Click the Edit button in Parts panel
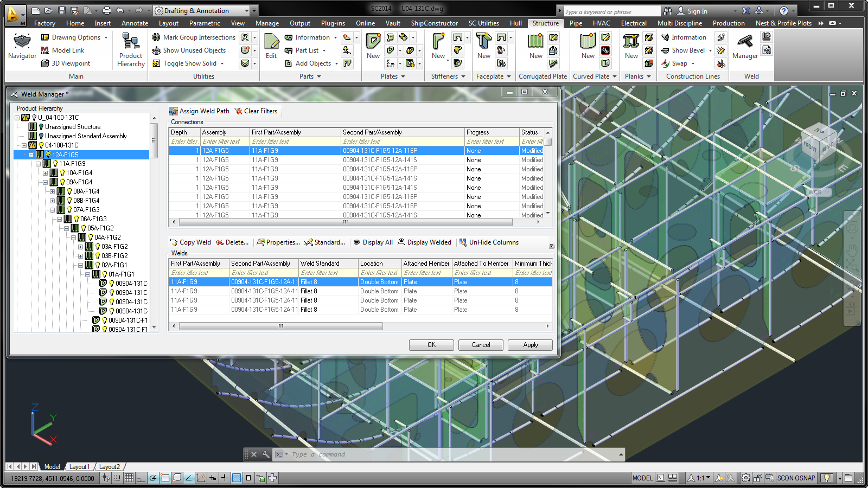Image resolution: width=868 pixels, height=488 pixels. pyautogui.click(x=271, y=46)
